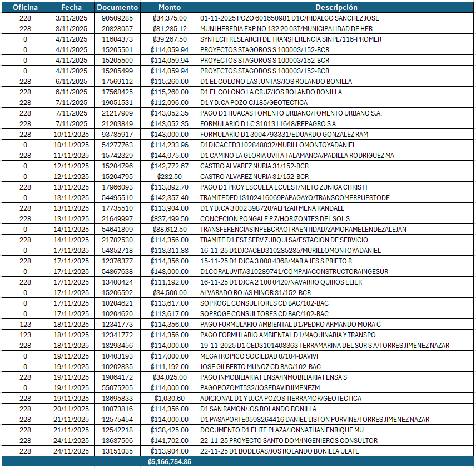Click the ALVARADO ROJAS MINOR description cell
476x468 pixels.
(336, 292)
